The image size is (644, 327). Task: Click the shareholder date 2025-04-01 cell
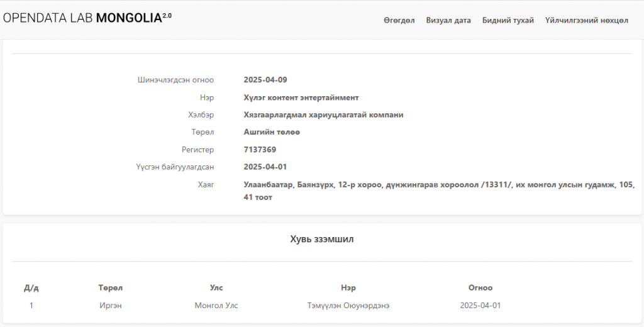(480, 306)
